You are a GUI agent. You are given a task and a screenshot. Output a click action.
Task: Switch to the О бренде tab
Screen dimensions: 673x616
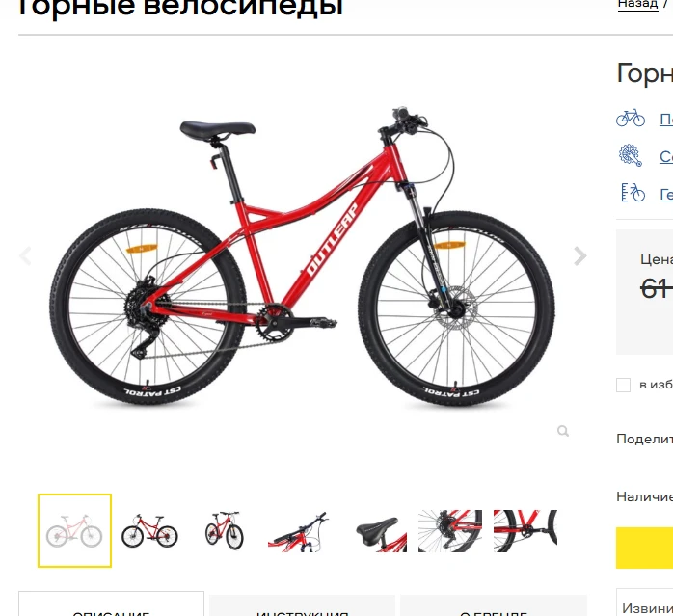pyautogui.click(x=494, y=605)
